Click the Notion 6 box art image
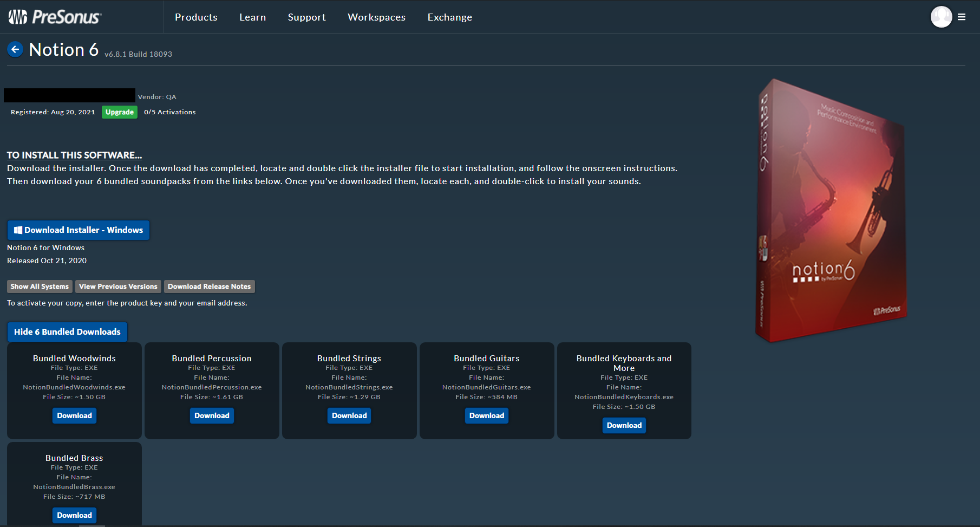Screen dimensions: 980x527 (x=831, y=211)
